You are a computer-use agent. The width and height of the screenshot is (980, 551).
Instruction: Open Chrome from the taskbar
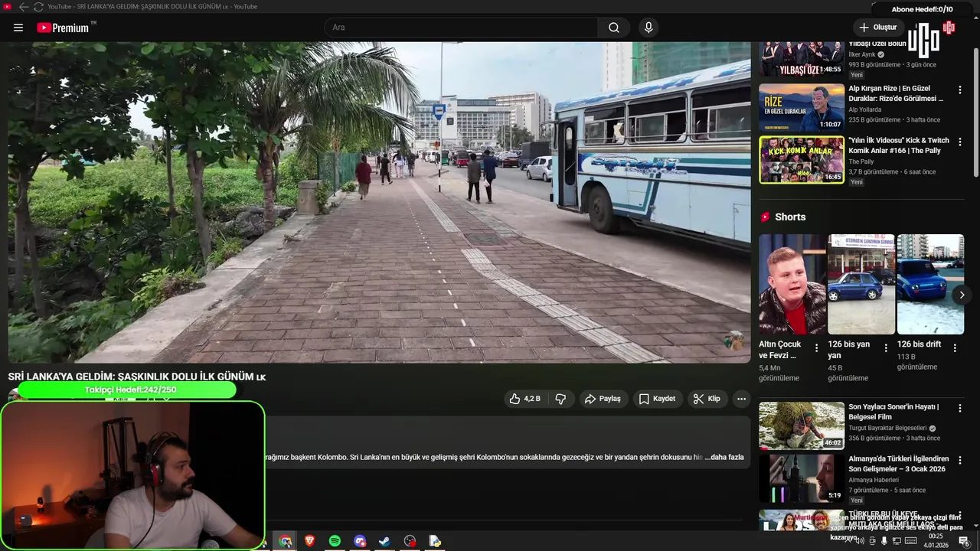(x=285, y=541)
